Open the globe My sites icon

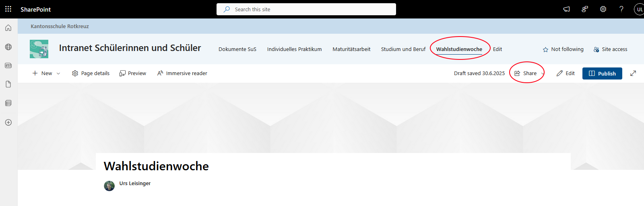[8, 47]
